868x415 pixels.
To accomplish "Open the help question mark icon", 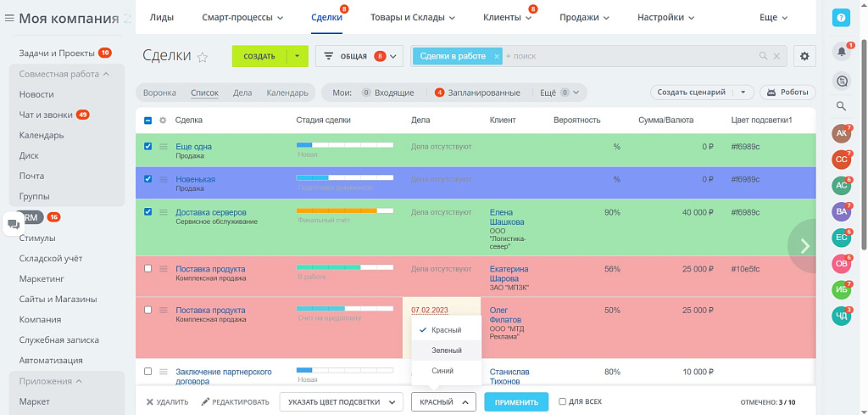I will point(841,17).
